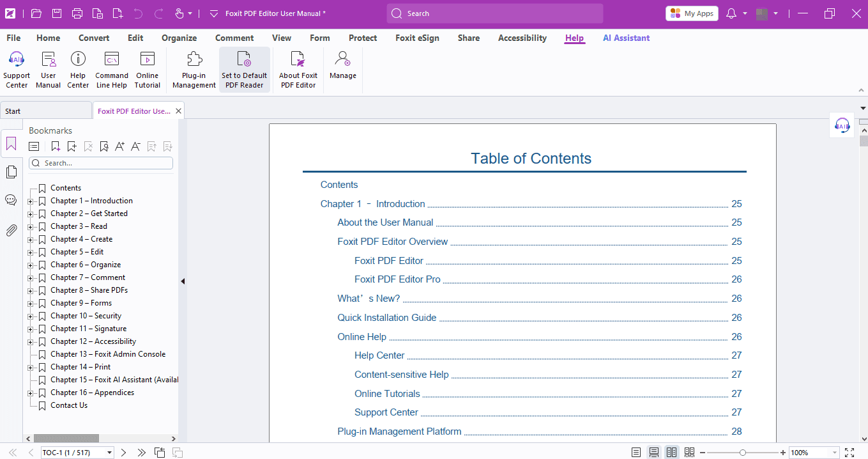Screen dimensions: 868x459
Task: Open Hand tool dropdown arrow
Action: pyautogui.click(x=190, y=13)
